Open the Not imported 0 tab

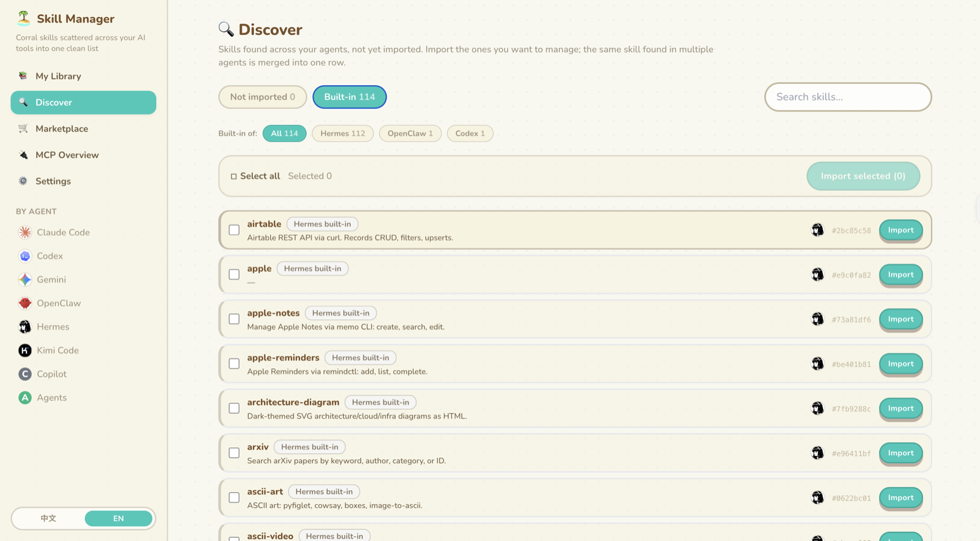coord(263,97)
